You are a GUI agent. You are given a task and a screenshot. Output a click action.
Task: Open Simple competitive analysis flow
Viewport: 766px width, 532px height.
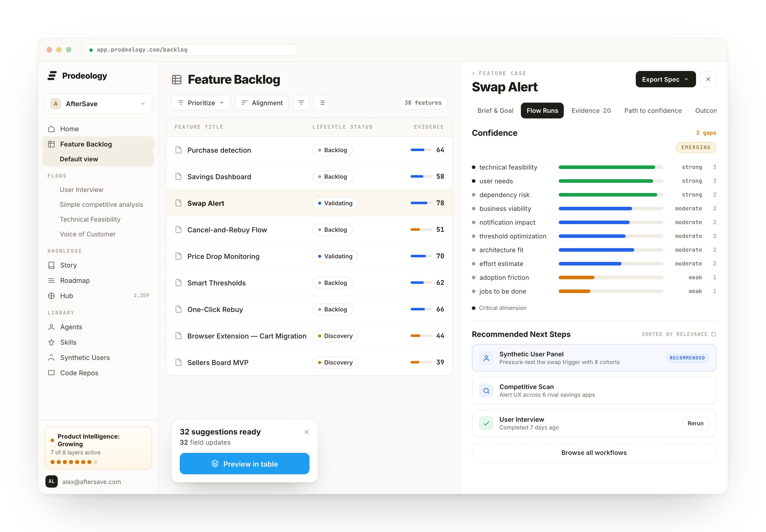tap(101, 205)
